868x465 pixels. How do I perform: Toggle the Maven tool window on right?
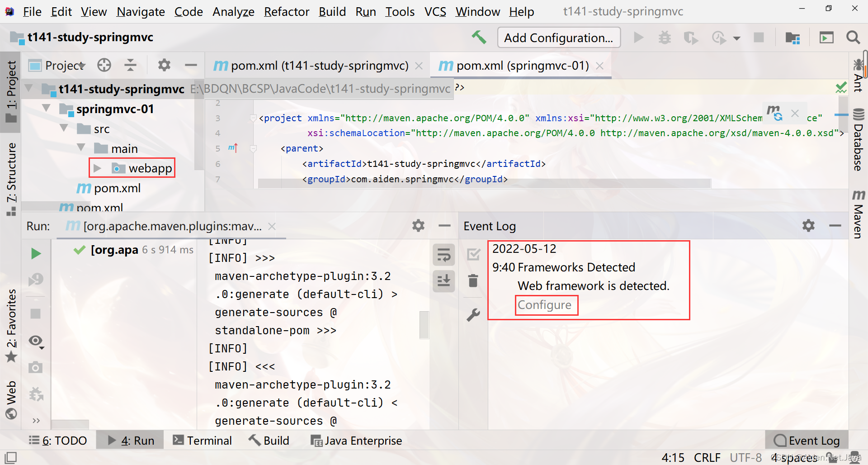[858, 214]
